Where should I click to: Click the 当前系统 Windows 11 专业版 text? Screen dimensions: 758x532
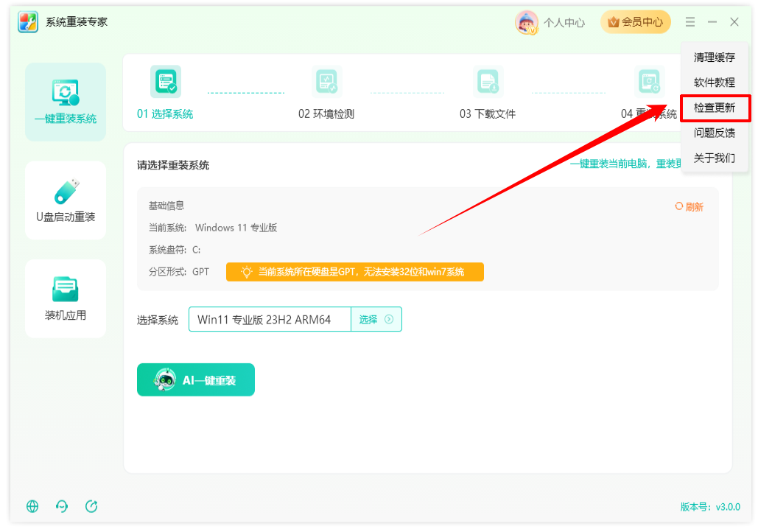pos(213,228)
